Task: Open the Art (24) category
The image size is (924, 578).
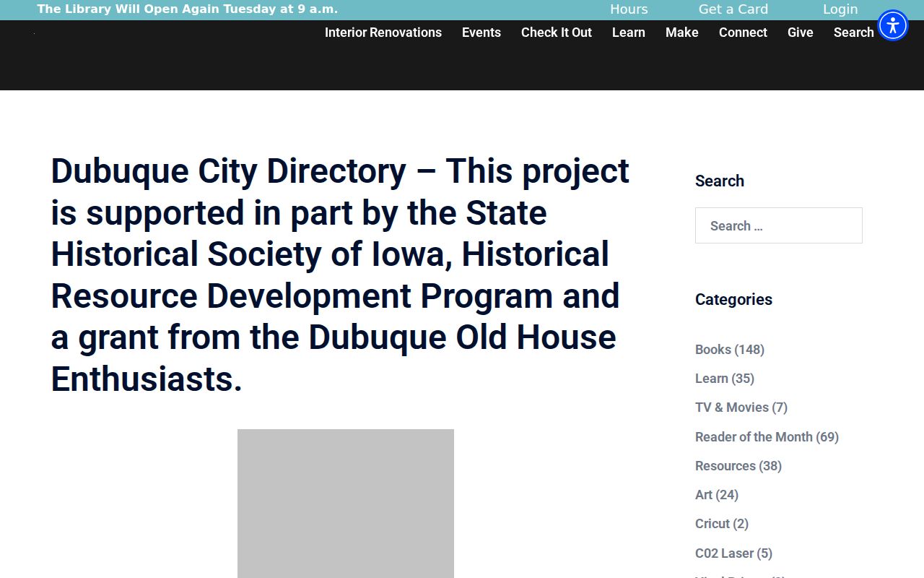Action: (717, 495)
